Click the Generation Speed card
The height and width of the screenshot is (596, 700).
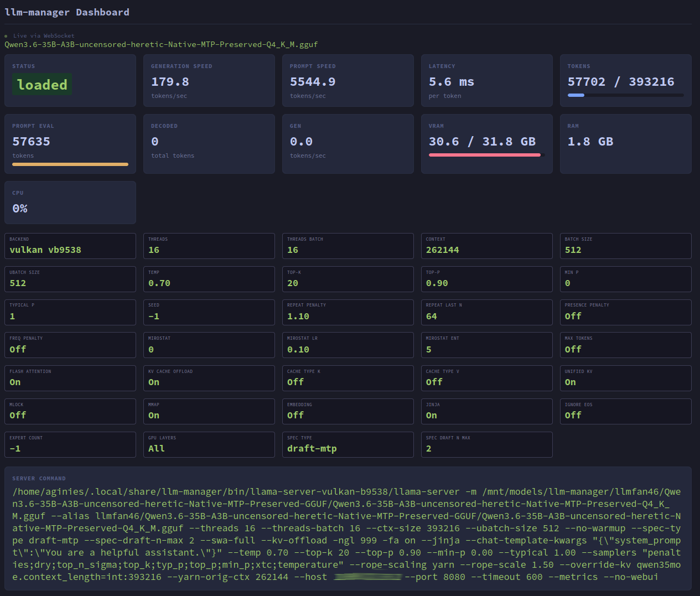209,80
